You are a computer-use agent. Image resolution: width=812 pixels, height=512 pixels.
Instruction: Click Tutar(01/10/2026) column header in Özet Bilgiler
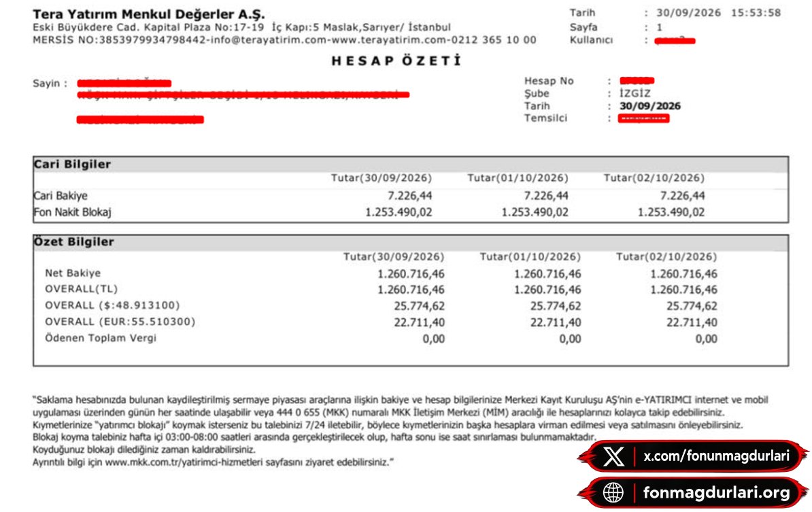coord(530,257)
